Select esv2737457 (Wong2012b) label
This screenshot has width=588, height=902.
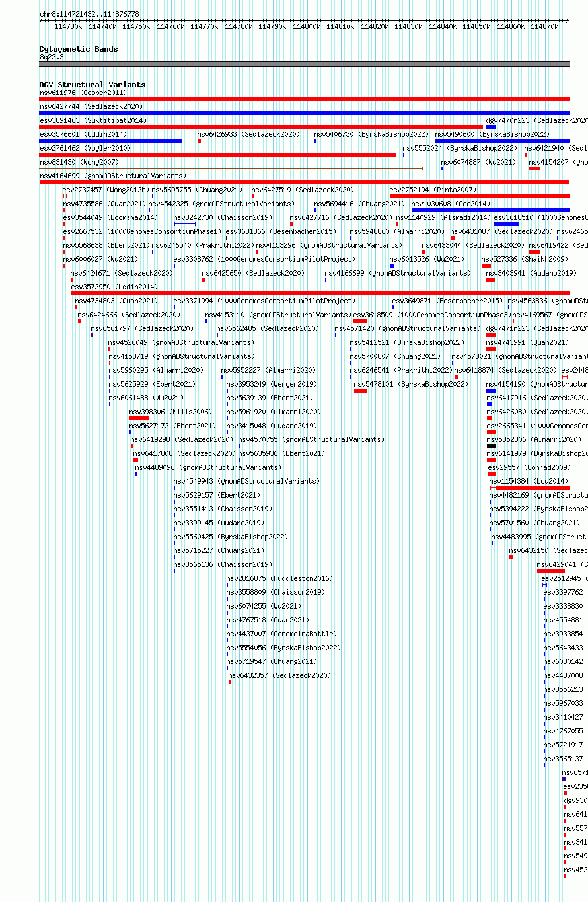[106, 190]
